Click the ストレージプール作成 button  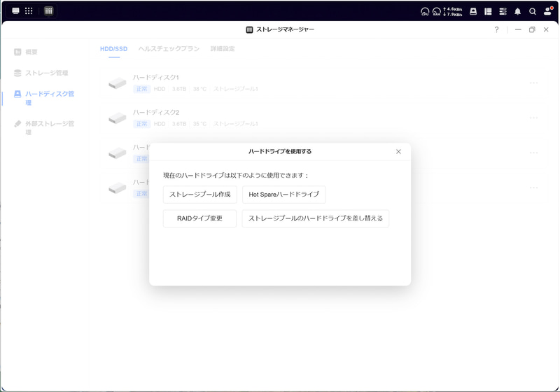coord(200,195)
